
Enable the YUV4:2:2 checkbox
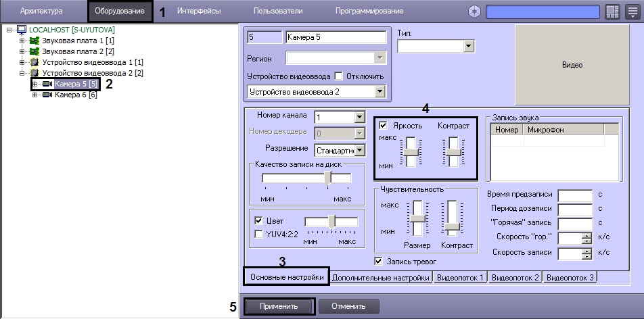[x=258, y=234]
